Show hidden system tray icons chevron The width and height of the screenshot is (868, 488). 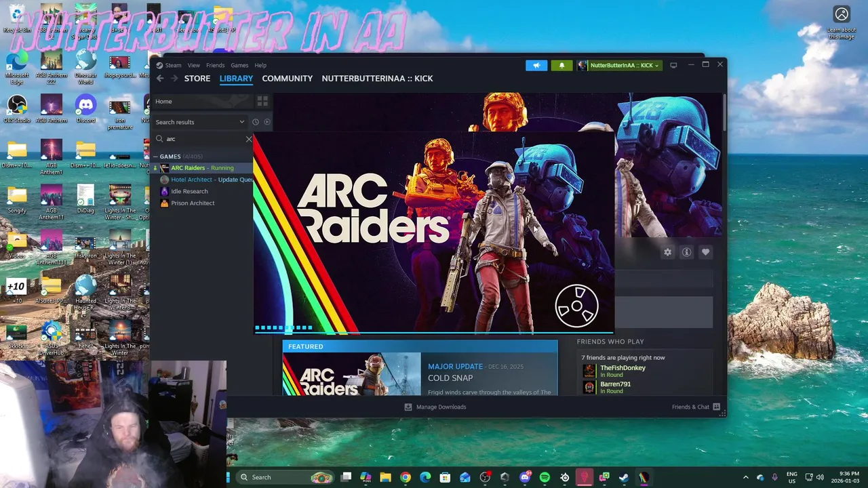pos(746,477)
